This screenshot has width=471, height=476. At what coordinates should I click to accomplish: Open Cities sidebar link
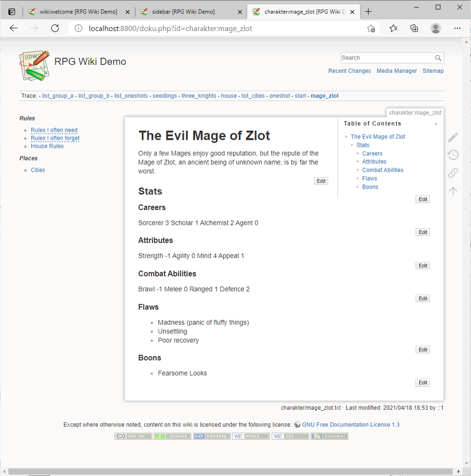38,170
